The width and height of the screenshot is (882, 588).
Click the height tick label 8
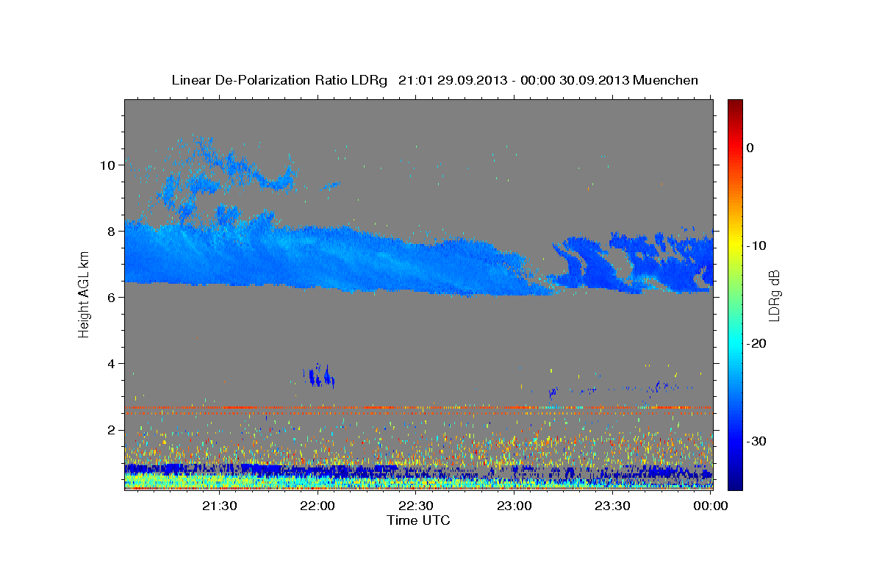coord(110,232)
